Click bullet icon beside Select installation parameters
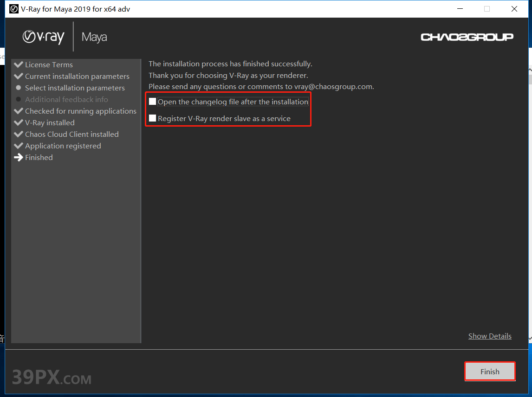This screenshot has width=532, height=397. click(19, 88)
